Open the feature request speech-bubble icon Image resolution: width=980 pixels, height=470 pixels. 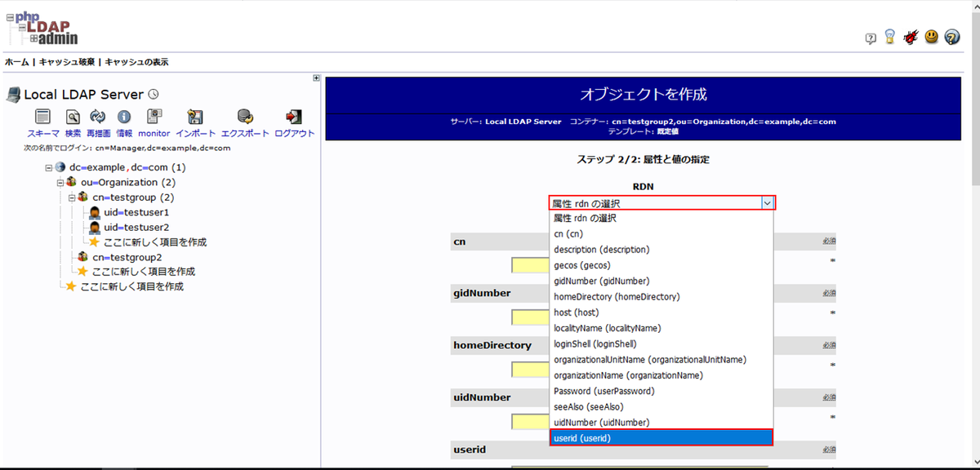click(x=871, y=38)
